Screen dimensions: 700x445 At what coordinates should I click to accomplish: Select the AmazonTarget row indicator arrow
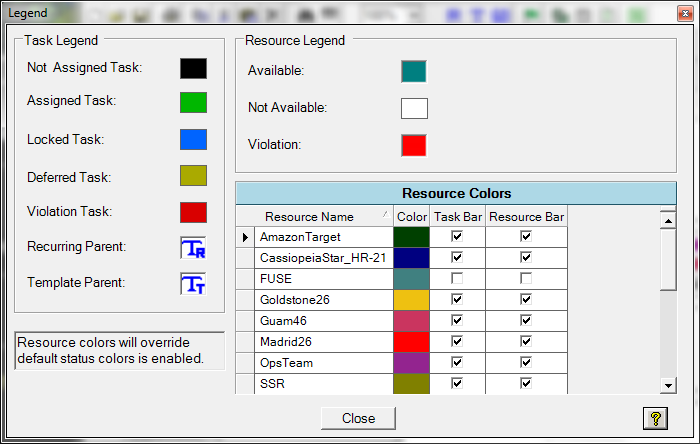(245, 237)
